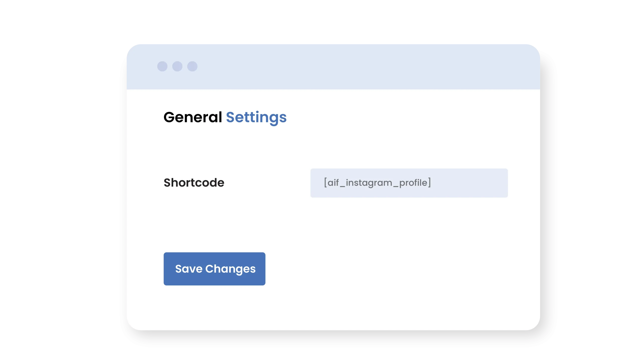Click the middle window dot in header
635x364 pixels.
click(177, 66)
